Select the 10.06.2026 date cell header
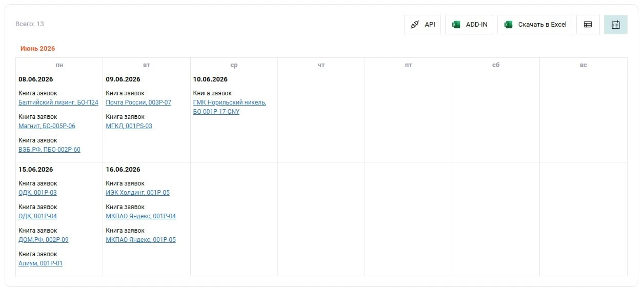Screen dimensions: 644x289 point(210,79)
